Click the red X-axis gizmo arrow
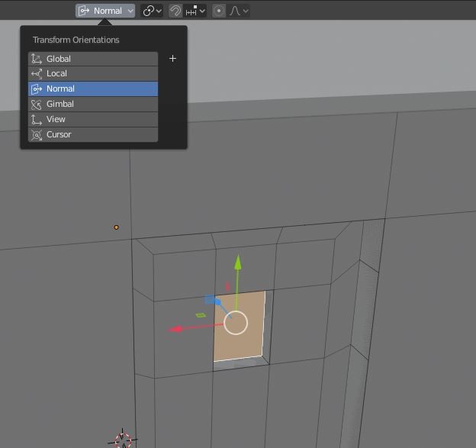This screenshot has width=476, height=448. (x=176, y=329)
